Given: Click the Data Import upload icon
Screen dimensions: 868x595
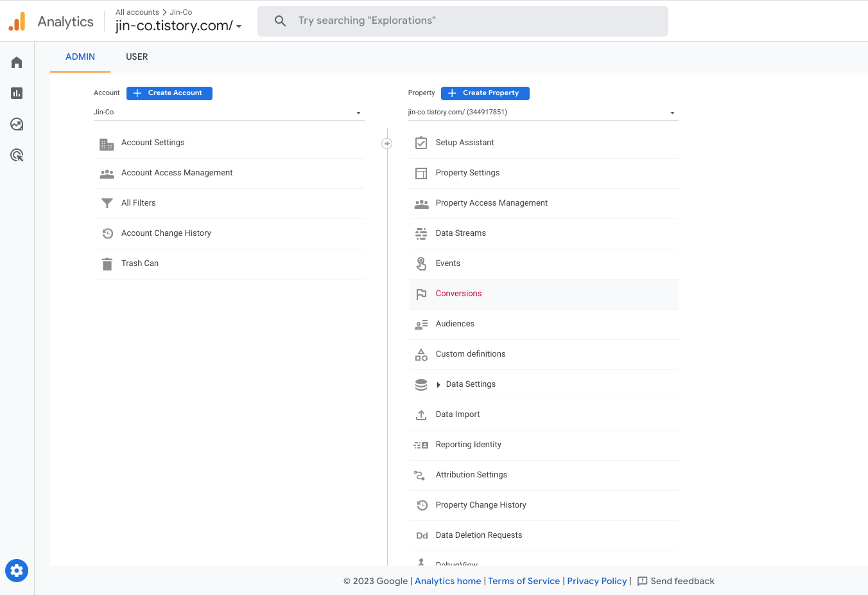Looking at the screenshot, I should coord(421,415).
